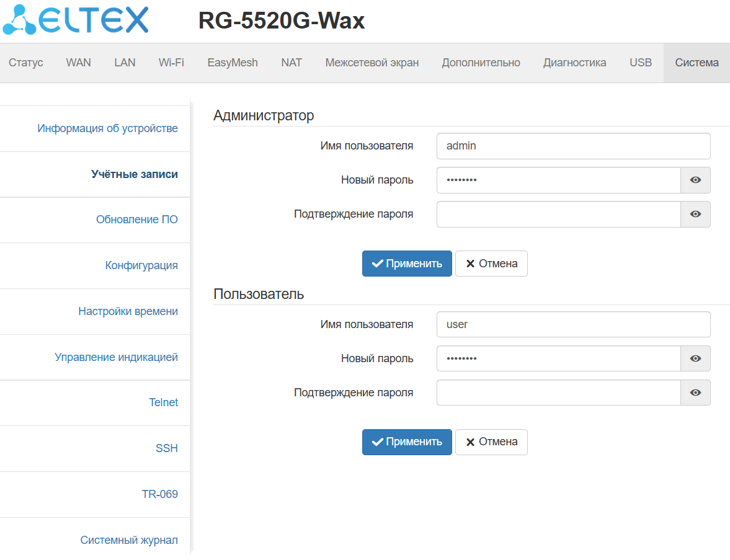
Task: Open the TR-069 settings
Action: [x=159, y=494]
